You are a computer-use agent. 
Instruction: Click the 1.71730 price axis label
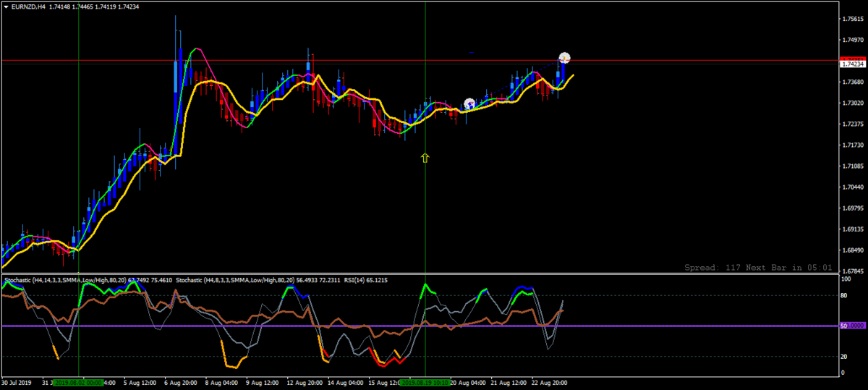[854, 145]
